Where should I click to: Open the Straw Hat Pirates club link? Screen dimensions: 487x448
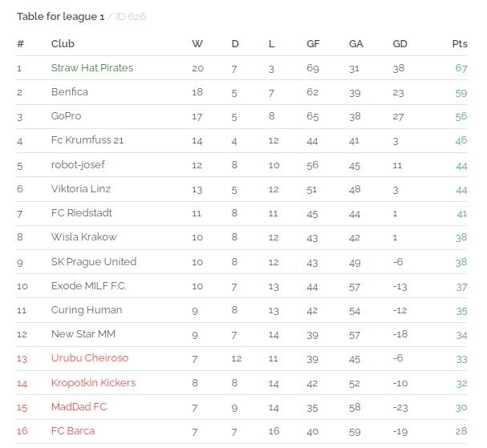click(x=92, y=67)
